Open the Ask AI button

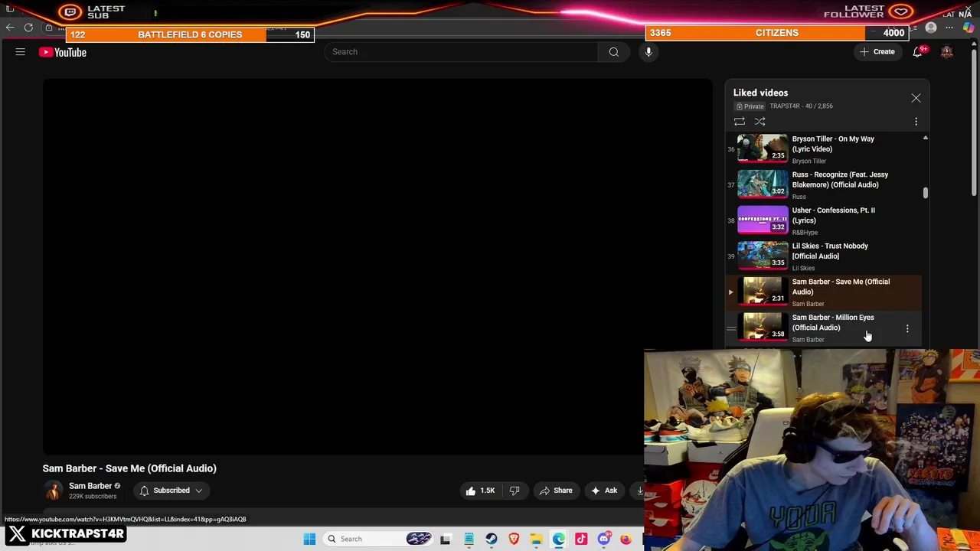[603, 491]
